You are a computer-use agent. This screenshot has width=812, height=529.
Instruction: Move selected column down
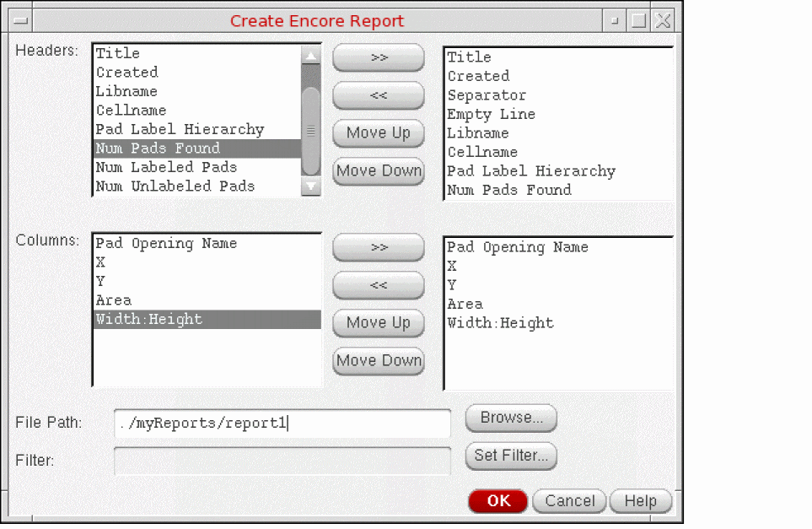tap(379, 360)
